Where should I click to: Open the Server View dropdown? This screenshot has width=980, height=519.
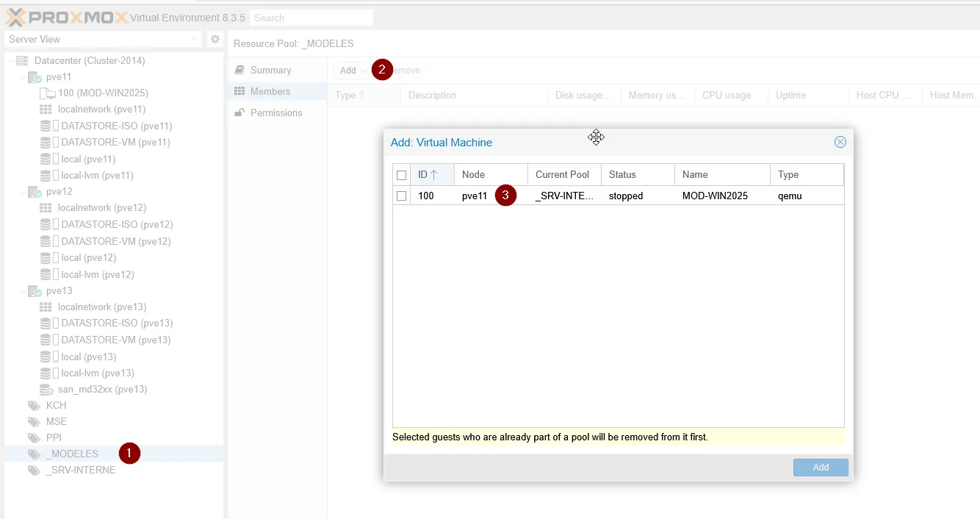103,40
